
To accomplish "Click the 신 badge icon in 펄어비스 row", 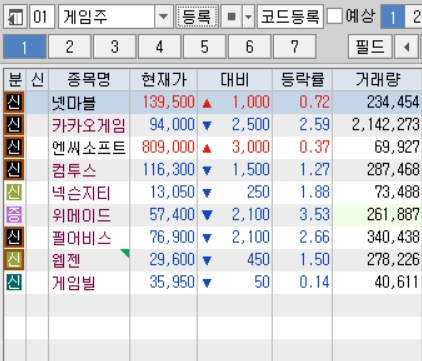I will (x=14, y=237).
